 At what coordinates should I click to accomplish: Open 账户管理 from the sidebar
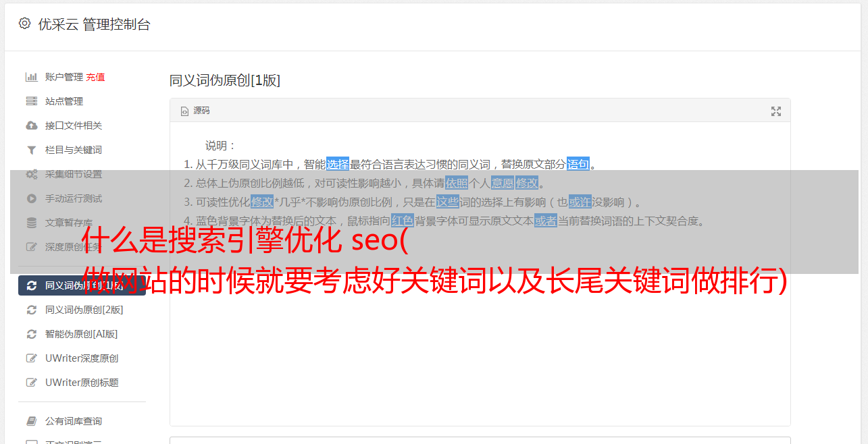point(64,77)
